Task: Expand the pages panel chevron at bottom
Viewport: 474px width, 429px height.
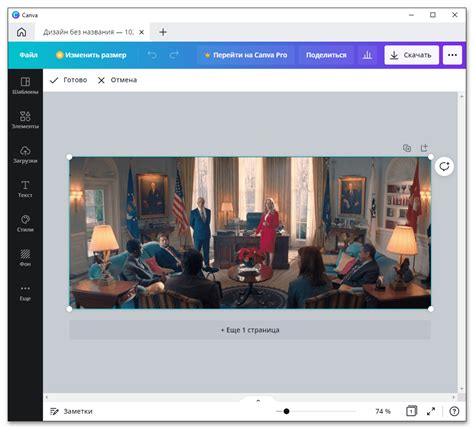Action: [x=258, y=401]
